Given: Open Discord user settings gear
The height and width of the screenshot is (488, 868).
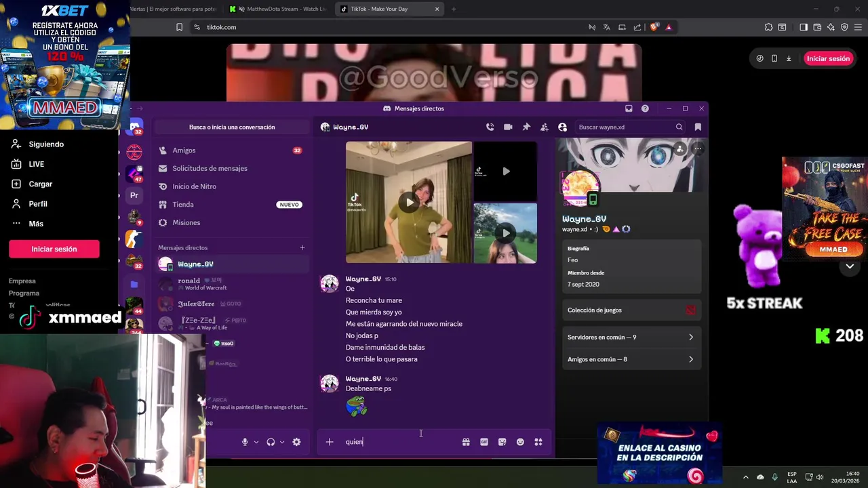Looking at the screenshot, I should pyautogui.click(x=296, y=442).
